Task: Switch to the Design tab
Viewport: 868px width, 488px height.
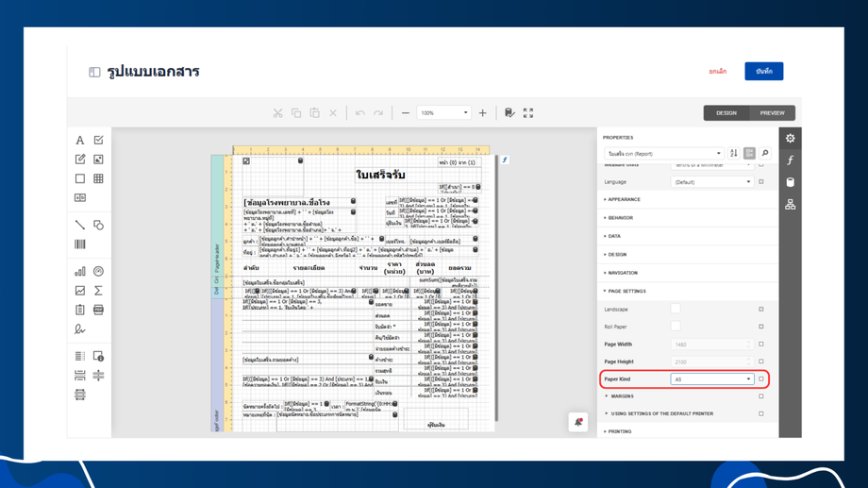Action: coord(726,113)
